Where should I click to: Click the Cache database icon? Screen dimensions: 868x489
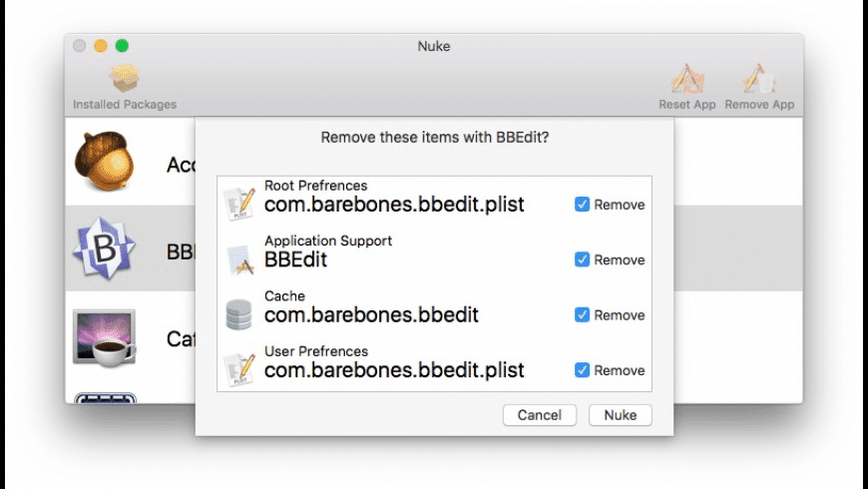click(239, 314)
